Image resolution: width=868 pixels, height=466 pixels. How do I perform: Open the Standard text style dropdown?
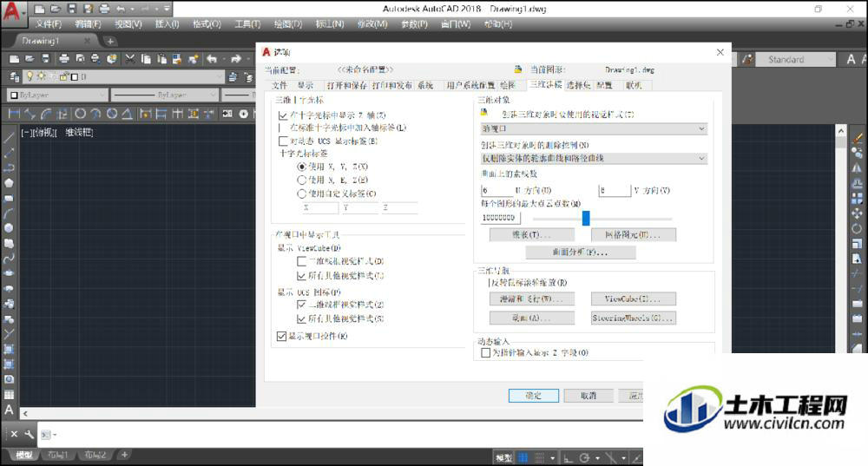796,59
